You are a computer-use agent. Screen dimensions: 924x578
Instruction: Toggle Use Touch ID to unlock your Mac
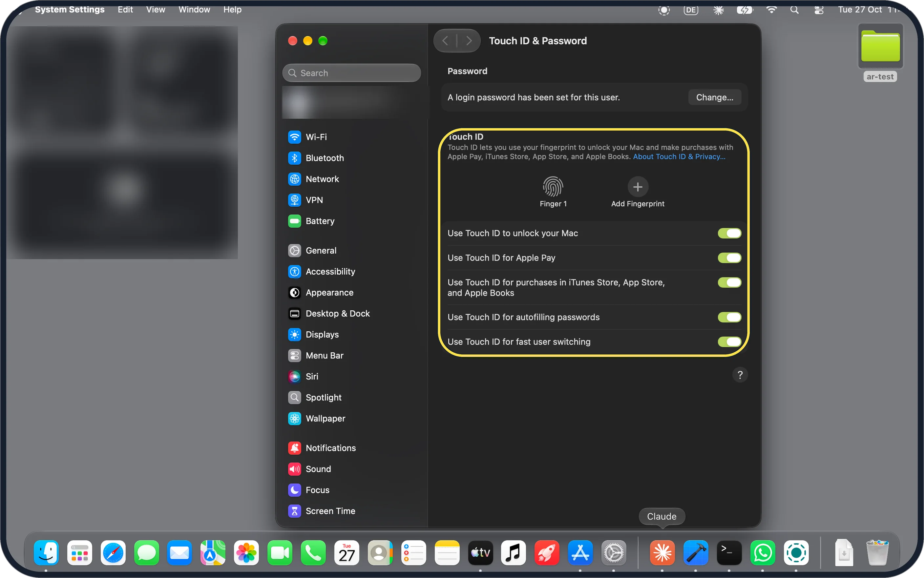729,233
